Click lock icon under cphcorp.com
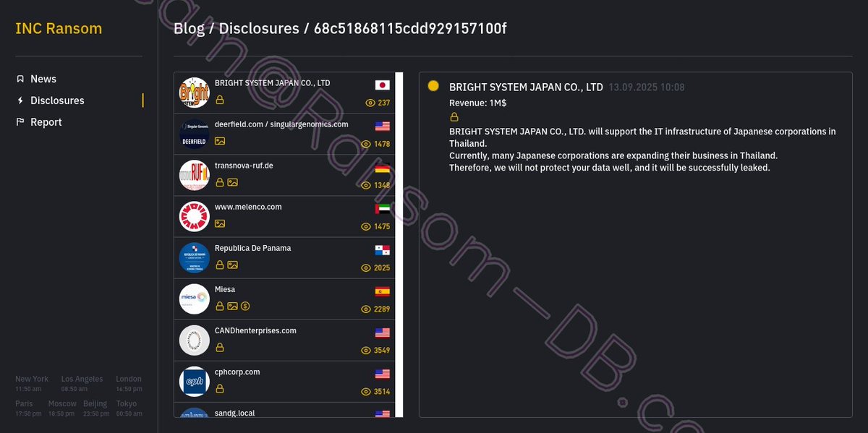 [x=219, y=388]
